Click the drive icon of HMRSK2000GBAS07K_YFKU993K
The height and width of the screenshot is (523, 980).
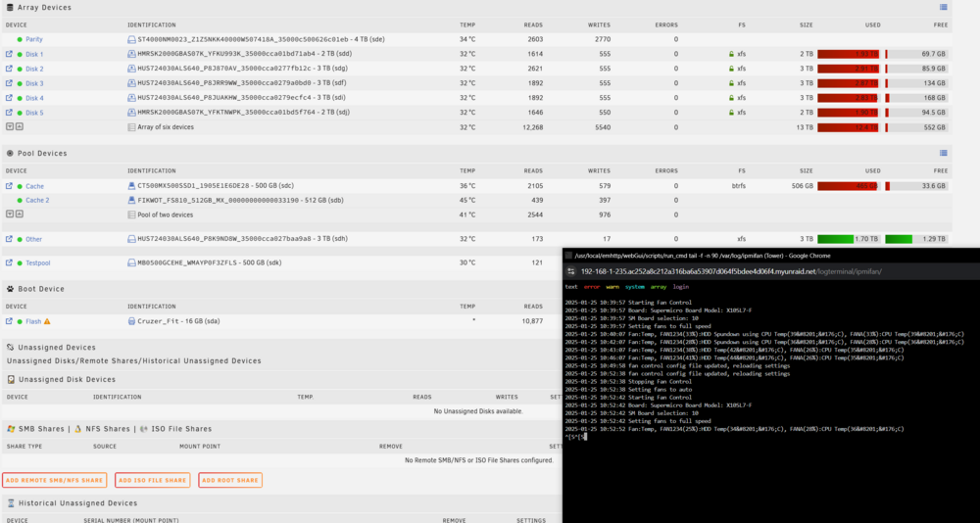[132, 55]
